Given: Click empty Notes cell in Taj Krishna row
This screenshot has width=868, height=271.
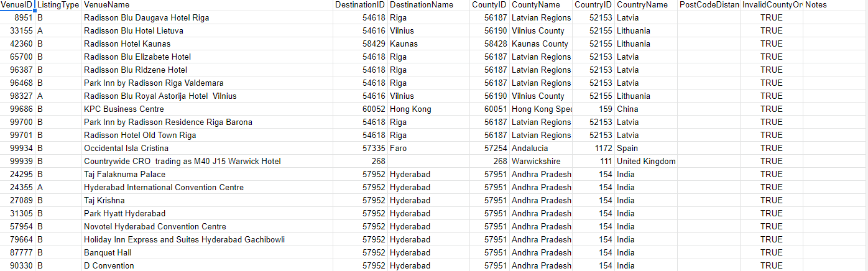Looking at the screenshot, I should pyautogui.click(x=835, y=200).
